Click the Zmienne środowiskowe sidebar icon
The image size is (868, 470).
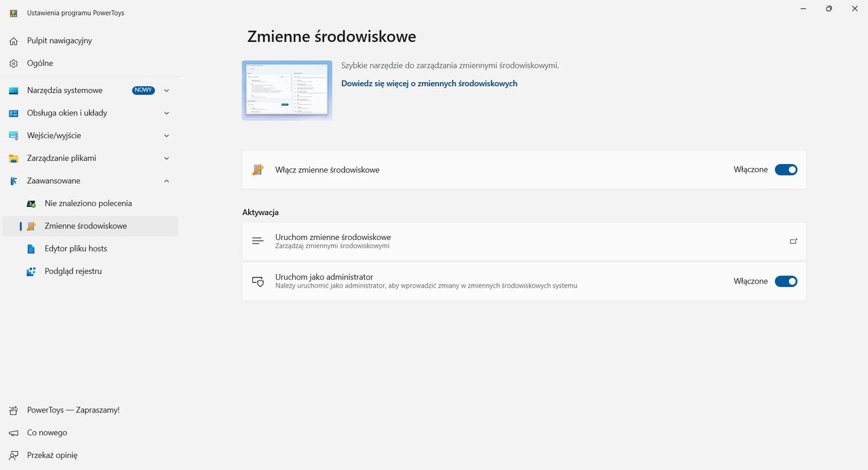(x=31, y=226)
